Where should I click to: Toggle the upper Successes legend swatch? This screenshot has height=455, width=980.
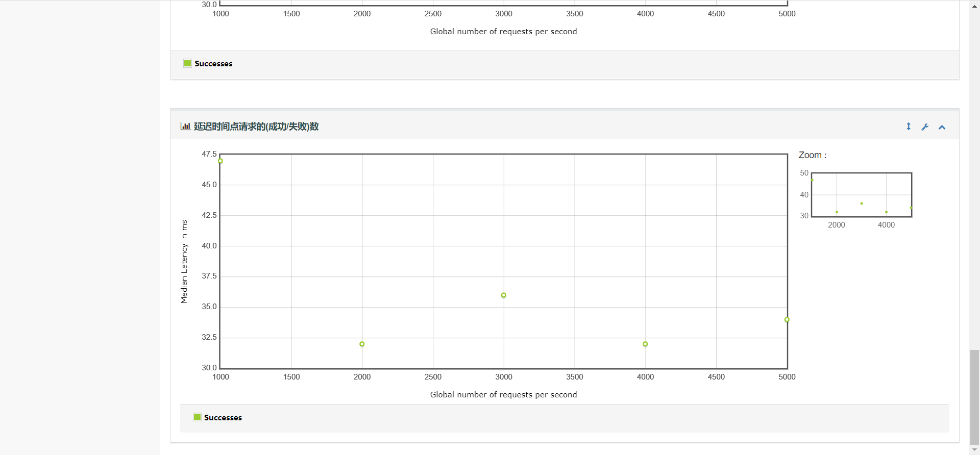click(x=187, y=63)
